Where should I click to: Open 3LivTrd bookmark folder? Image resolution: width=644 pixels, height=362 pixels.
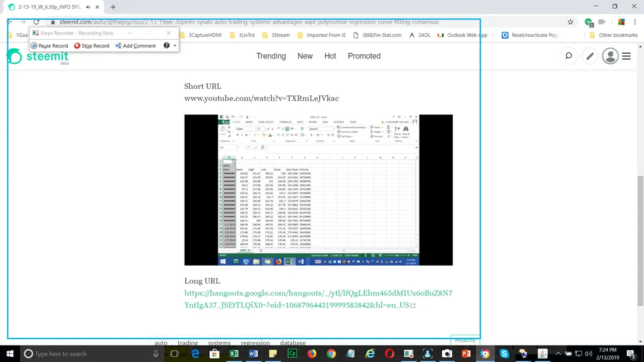click(242, 35)
